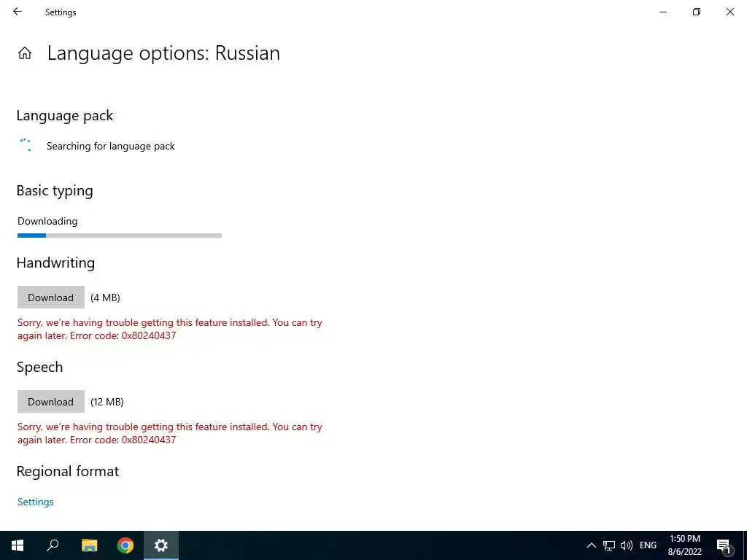The height and width of the screenshot is (560, 747).
Task: Go back with the Settings arrow
Action: coord(18,12)
